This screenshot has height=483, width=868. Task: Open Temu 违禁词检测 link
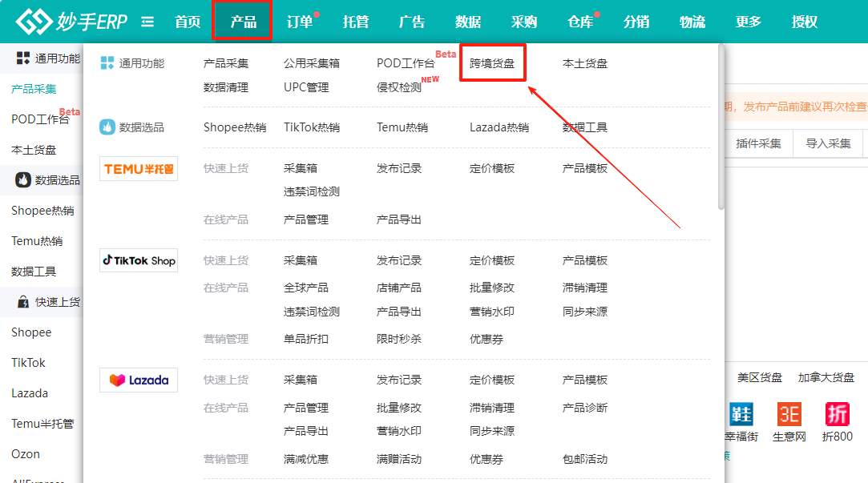tap(312, 191)
